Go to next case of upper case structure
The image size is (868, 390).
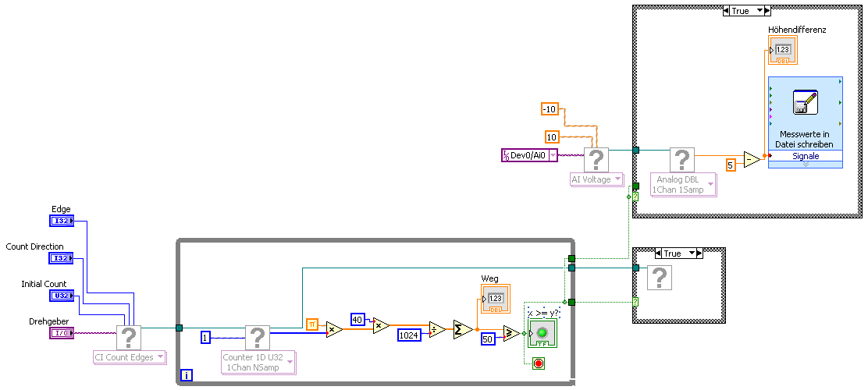click(x=767, y=10)
